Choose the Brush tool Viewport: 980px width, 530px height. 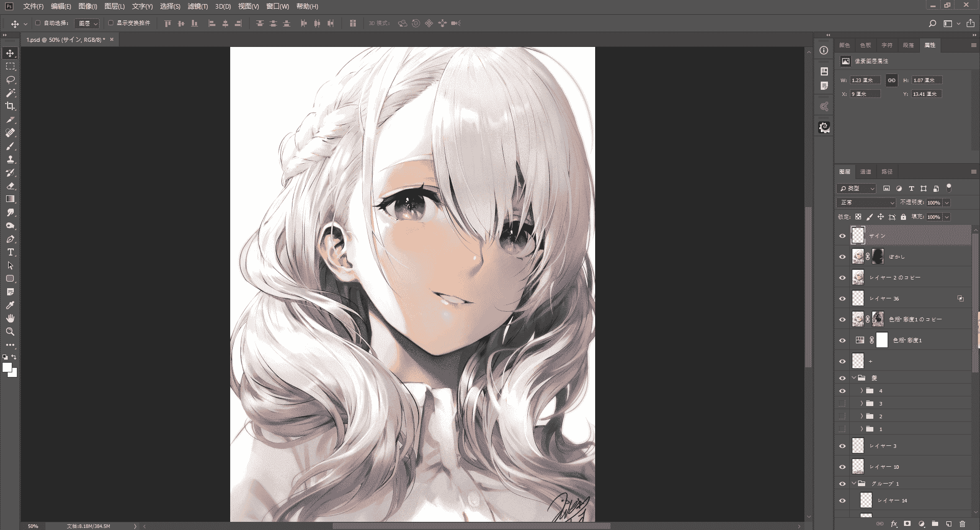pos(10,146)
